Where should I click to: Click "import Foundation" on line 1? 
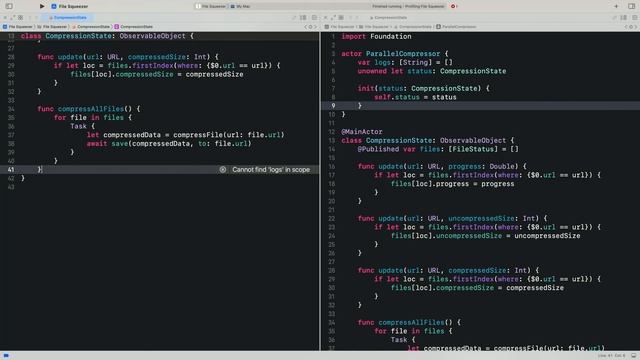pos(376,36)
